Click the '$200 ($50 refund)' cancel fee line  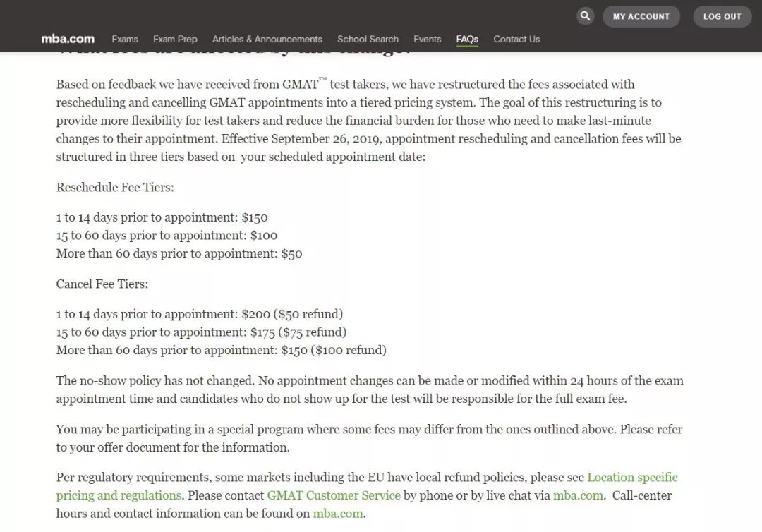pos(199,314)
